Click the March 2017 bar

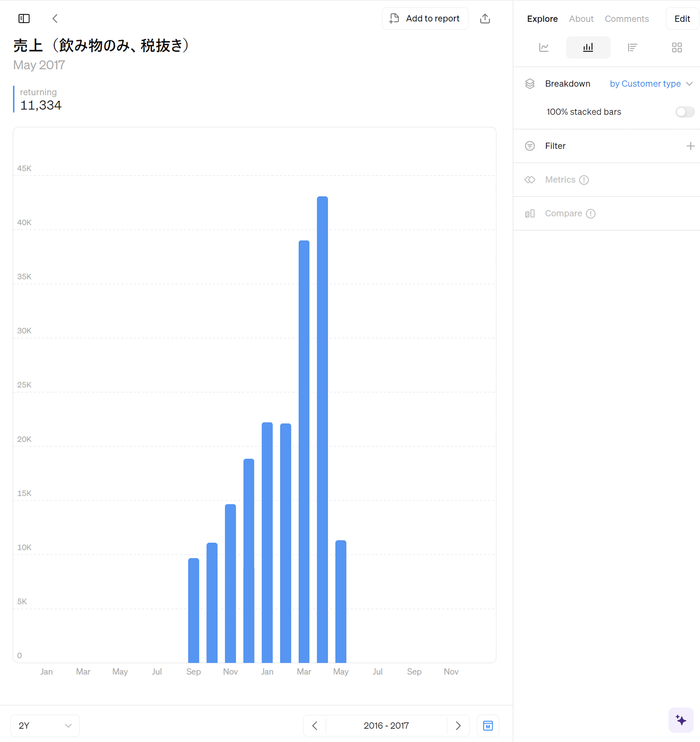click(304, 451)
